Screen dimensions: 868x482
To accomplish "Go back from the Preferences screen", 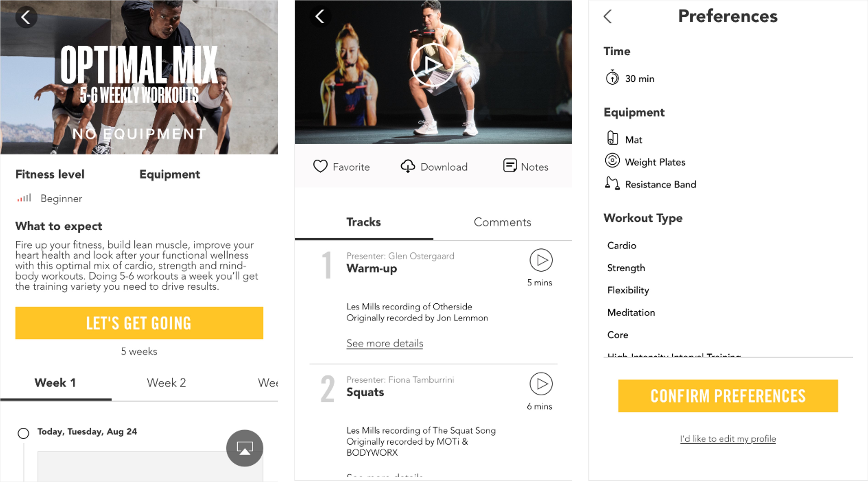I will tap(607, 16).
